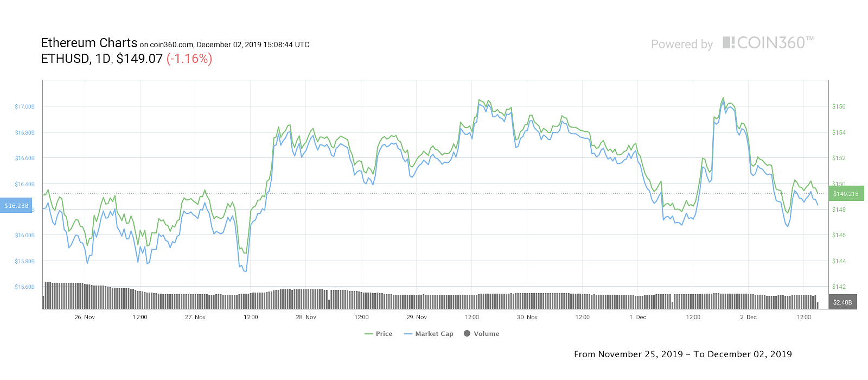Image resolution: width=868 pixels, height=380 pixels.
Task: Click the $144 right axis label
Action: [x=839, y=262]
